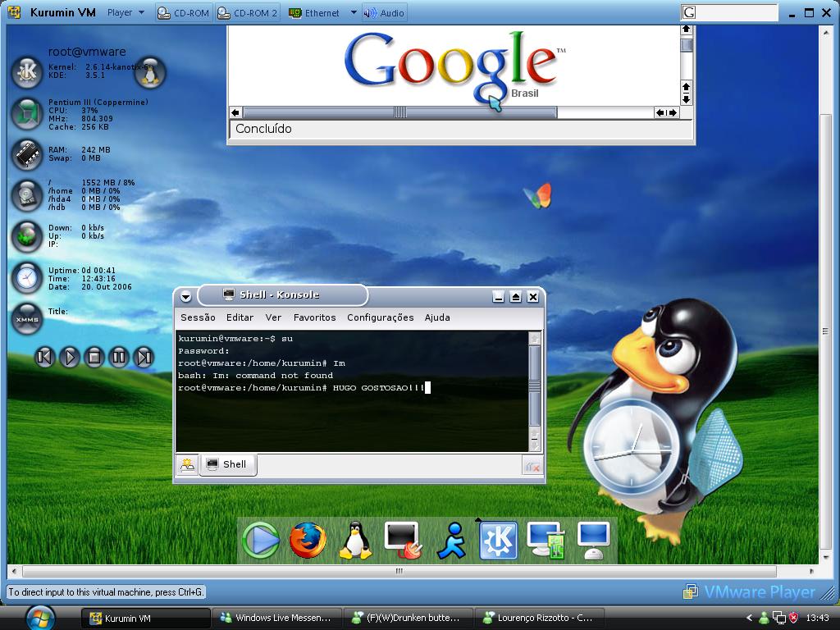
Task: Expand hidden system tray icons arrow
Action: click(749, 618)
